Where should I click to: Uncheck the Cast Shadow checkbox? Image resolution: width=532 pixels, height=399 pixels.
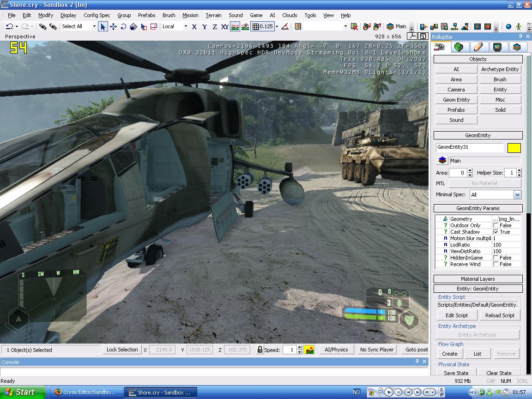click(x=496, y=232)
